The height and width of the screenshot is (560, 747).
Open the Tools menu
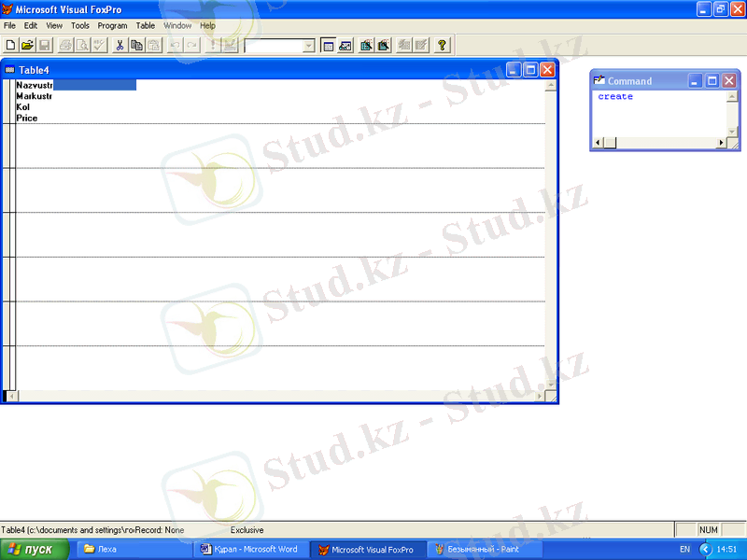(x=80, y=26)
